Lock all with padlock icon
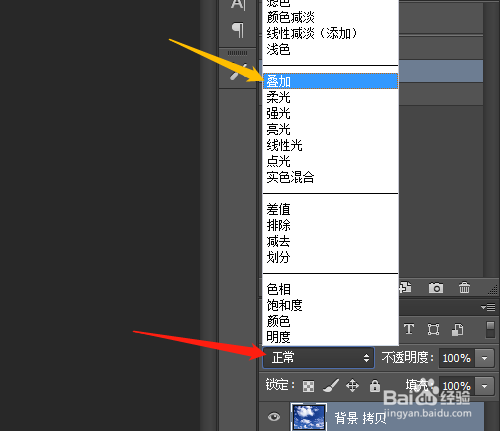The image size is (500, 431). (375, 386)
